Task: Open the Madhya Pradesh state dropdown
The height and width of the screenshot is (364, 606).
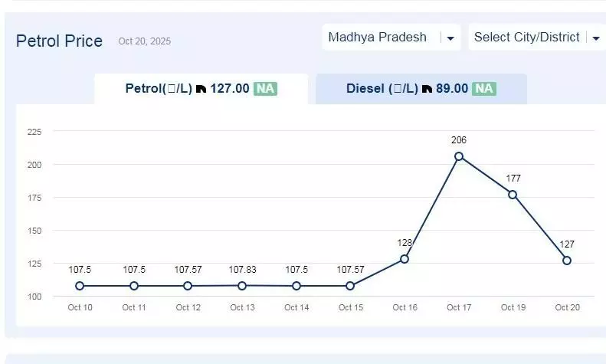Action: [x=391, y=37]
